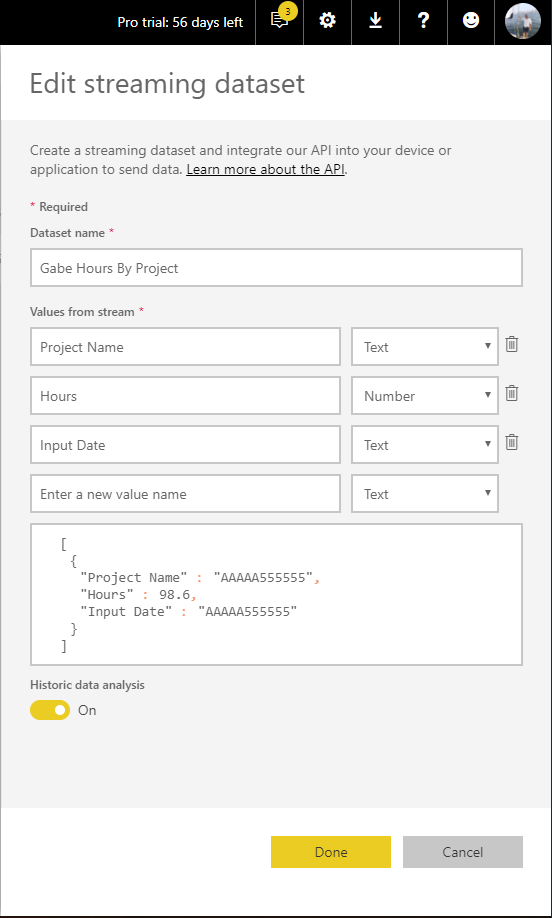Screen dimensions: 552x918
Task: Click the Done button
Action: tap(331, 852)
